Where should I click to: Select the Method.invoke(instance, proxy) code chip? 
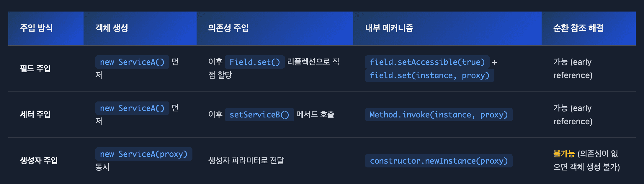(439, 115)
